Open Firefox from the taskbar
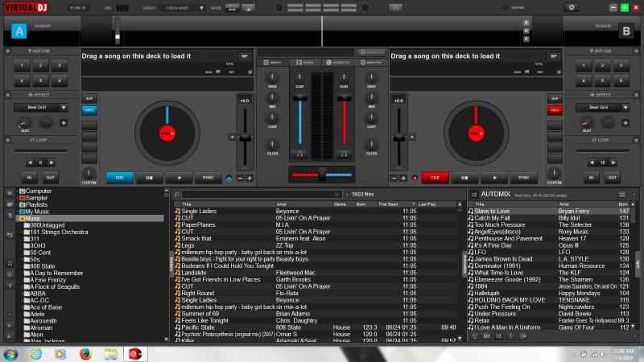Viewport: 644px width, 362px height. coord(85,354)
